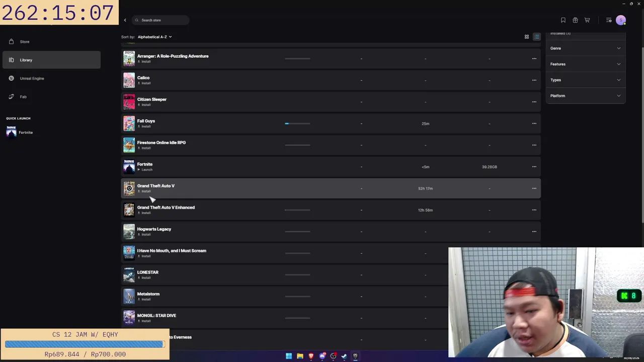Install Grand Theft Auto V Enhanced
Viewport: 644px width, 362px height.
tap(144, 213)
